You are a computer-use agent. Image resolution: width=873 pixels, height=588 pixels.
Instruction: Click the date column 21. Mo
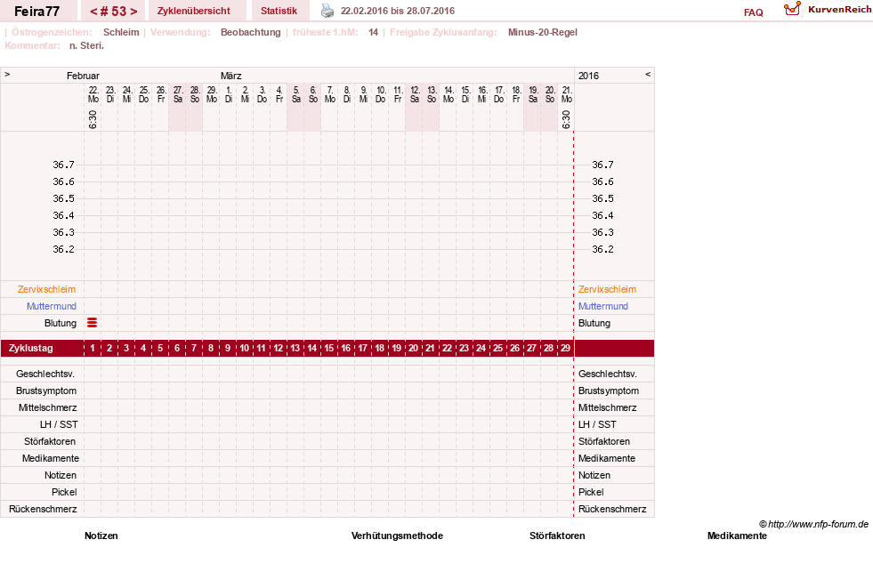click(567, 94)
